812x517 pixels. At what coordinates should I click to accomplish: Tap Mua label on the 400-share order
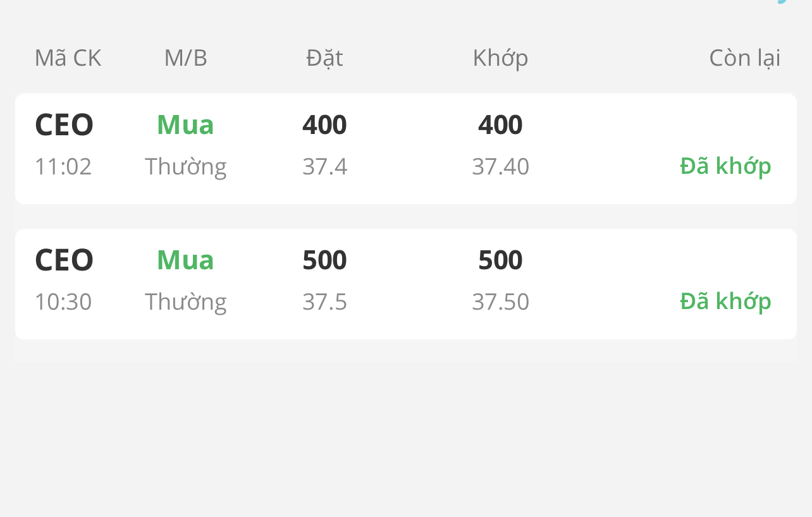coord(185,125)
